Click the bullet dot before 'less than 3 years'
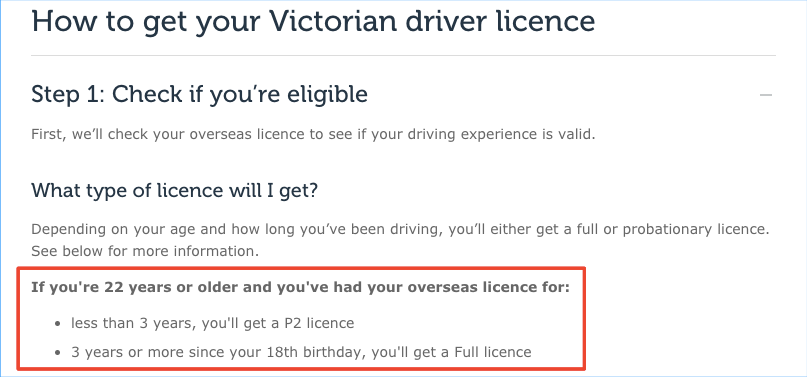 [x=58, y=324]
